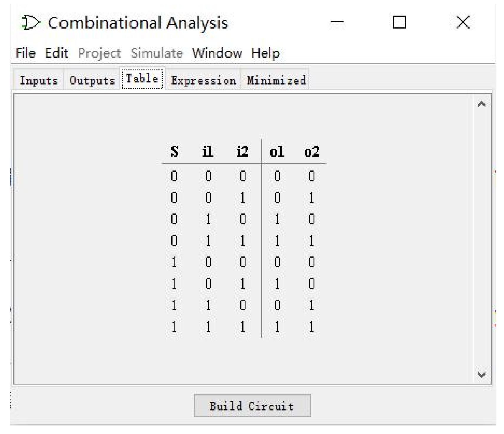Open the Window menu
This screenshot has width=504, height=434.
[x=217, y=53]
